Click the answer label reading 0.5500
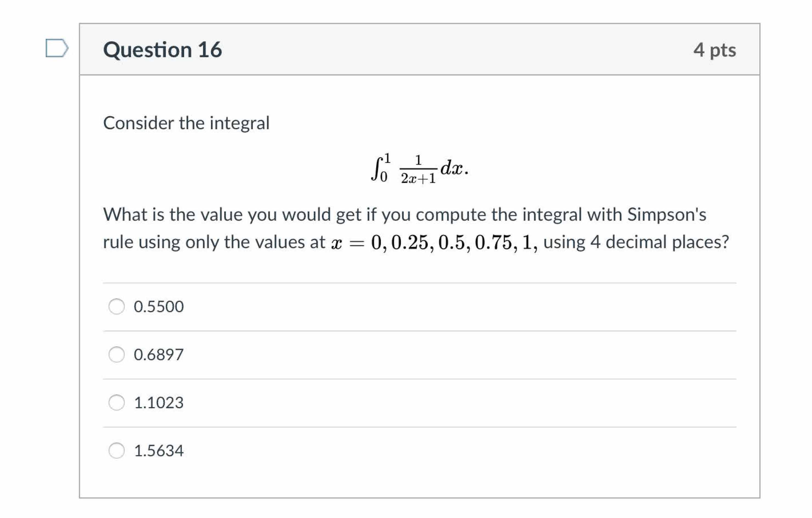This screenshot has width=812, height=518. point(159,306)
